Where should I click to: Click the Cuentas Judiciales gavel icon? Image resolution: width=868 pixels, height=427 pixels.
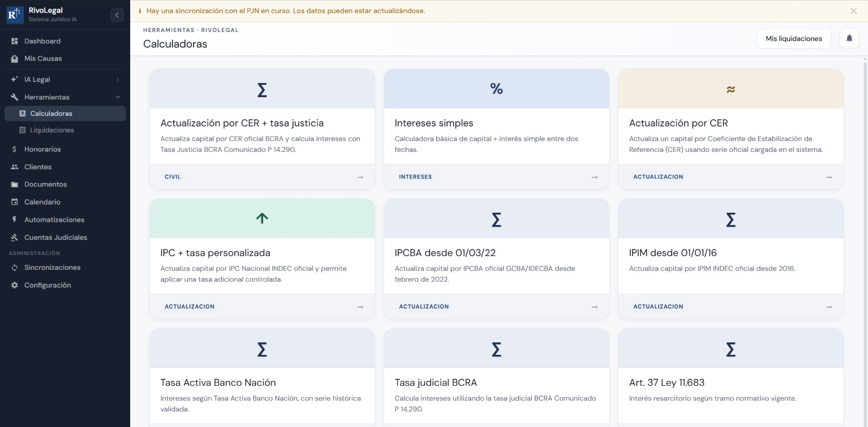point(15,238)
